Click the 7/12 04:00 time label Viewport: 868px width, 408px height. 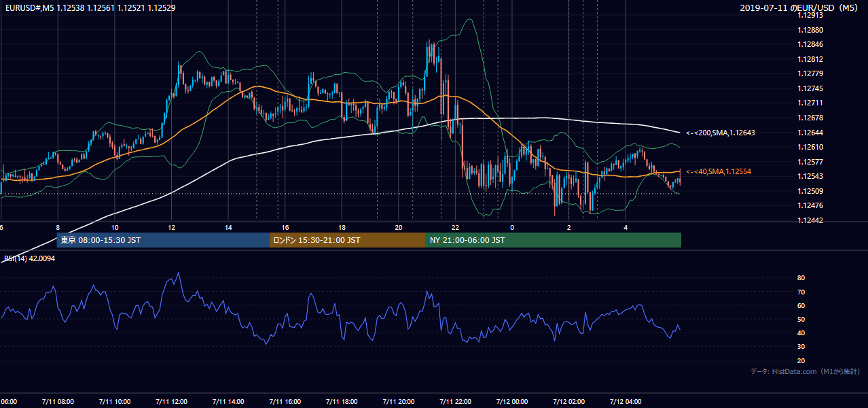(626, 402)
